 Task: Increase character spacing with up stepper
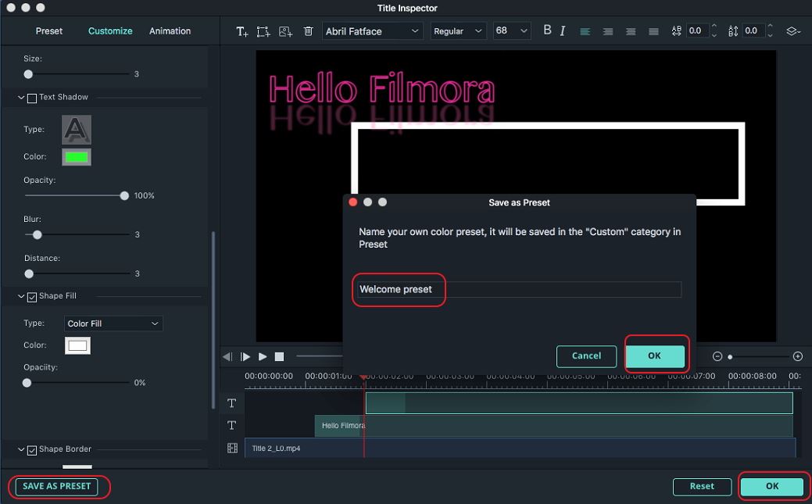pyautogui.click(x=714, y=26)
